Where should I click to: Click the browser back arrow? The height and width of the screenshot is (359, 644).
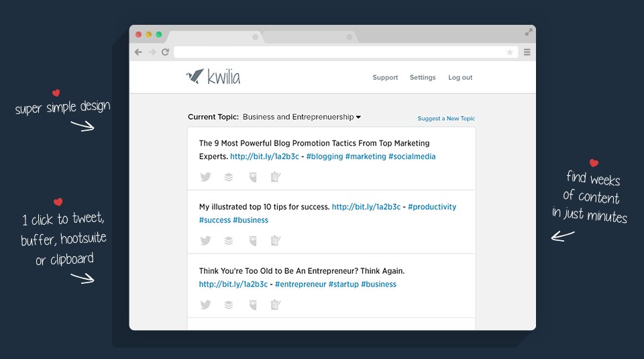[138, 52]
